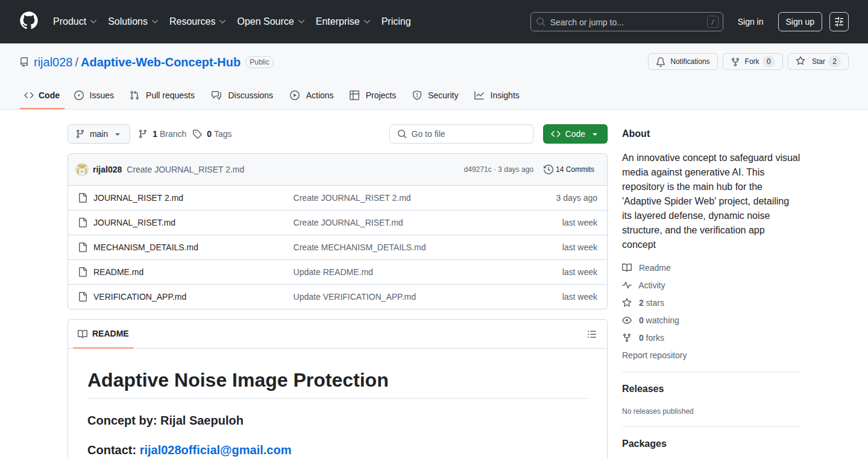Click the file icon beside README.md row

click(x=83, y=272)
